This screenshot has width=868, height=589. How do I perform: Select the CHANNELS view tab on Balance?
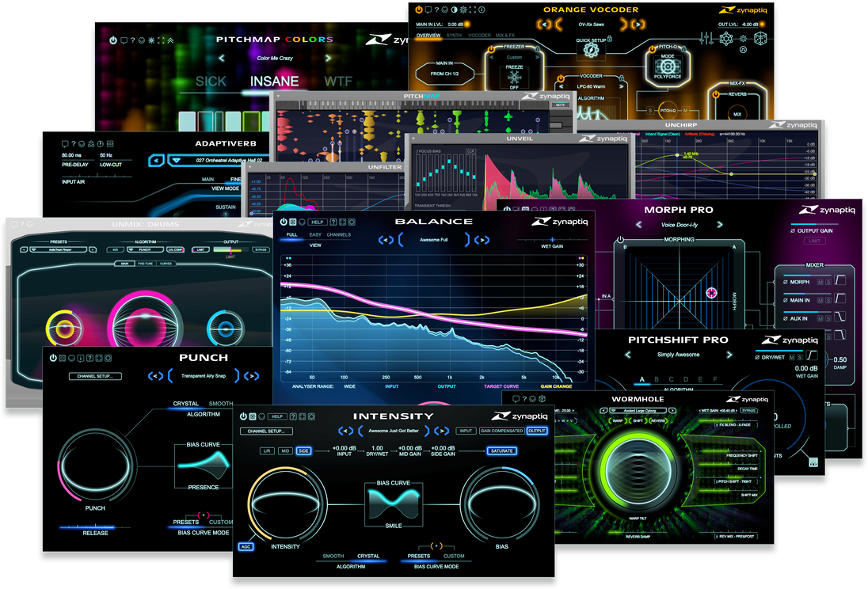(x=338, y=235)
